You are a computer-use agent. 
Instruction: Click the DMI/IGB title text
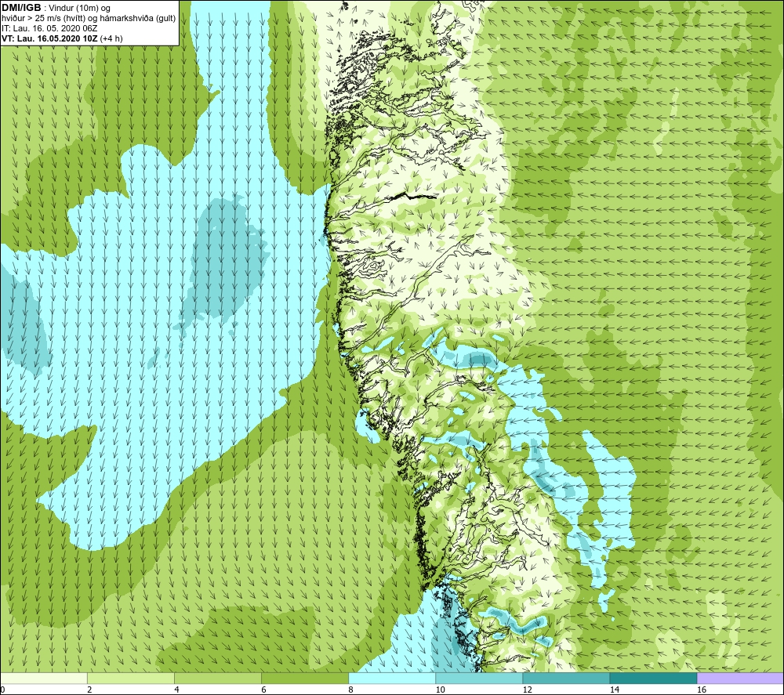point(21,8)
